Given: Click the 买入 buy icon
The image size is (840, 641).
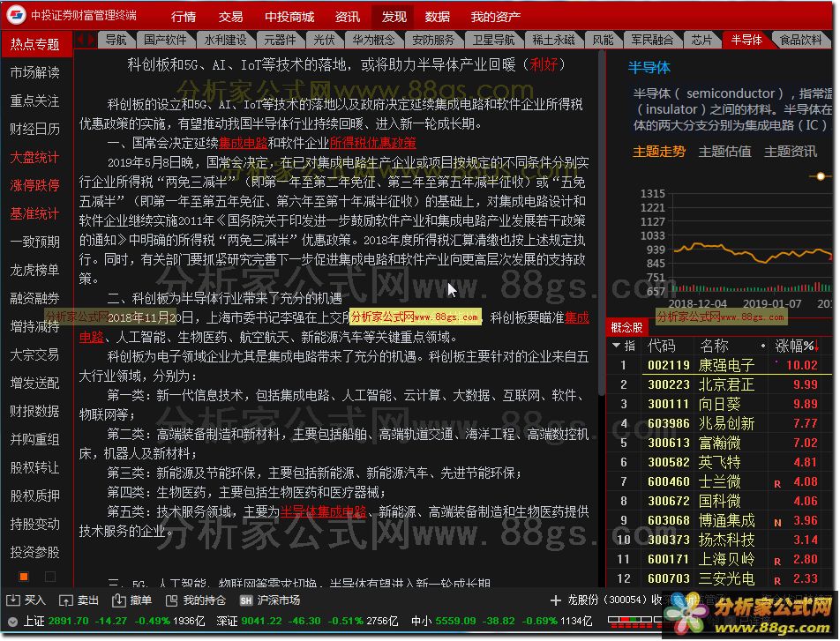Looking at the screenshot, I should click(x=13, y=600).
